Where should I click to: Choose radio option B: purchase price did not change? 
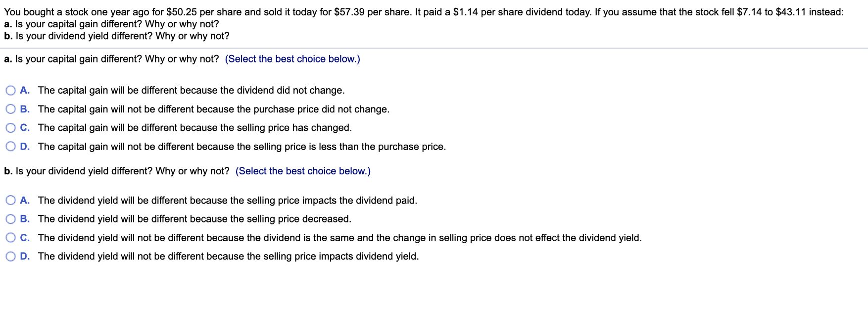(10, 109)
